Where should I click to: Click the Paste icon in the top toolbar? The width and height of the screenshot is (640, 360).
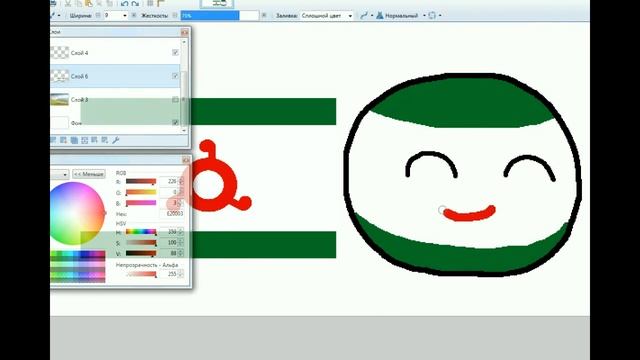click(88, 3)
